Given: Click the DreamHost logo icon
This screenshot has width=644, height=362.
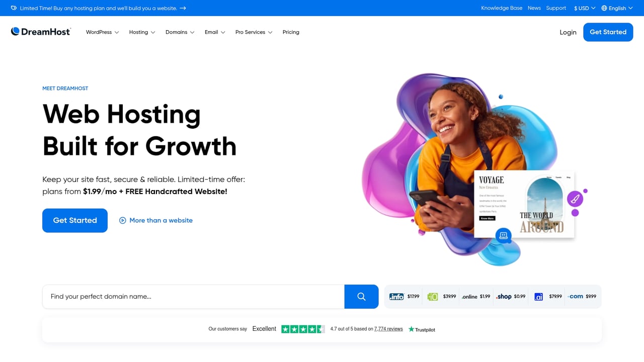Looking at the screenshot, I should click(16, 31).
